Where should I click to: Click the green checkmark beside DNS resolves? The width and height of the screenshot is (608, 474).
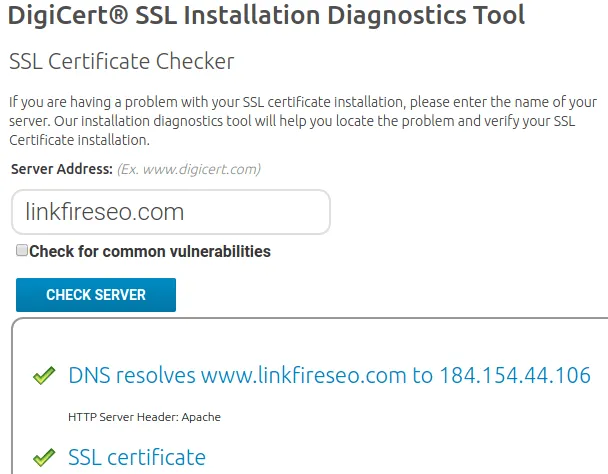tap(44, 376)
